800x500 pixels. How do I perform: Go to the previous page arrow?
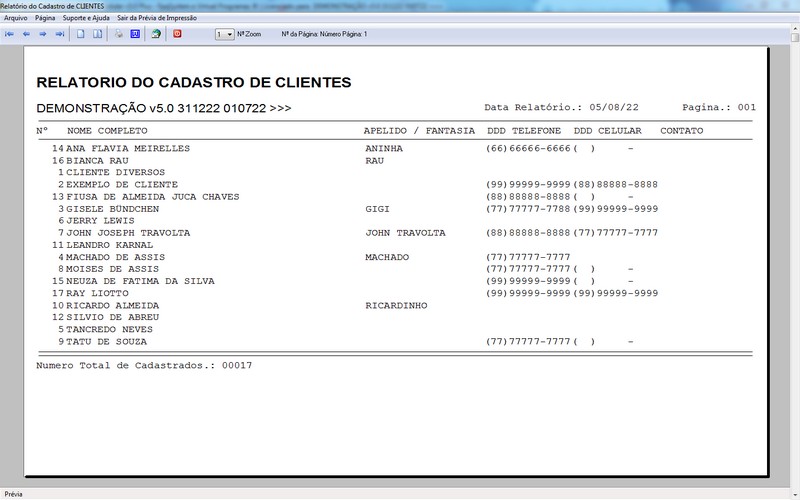tap(26, 34)
